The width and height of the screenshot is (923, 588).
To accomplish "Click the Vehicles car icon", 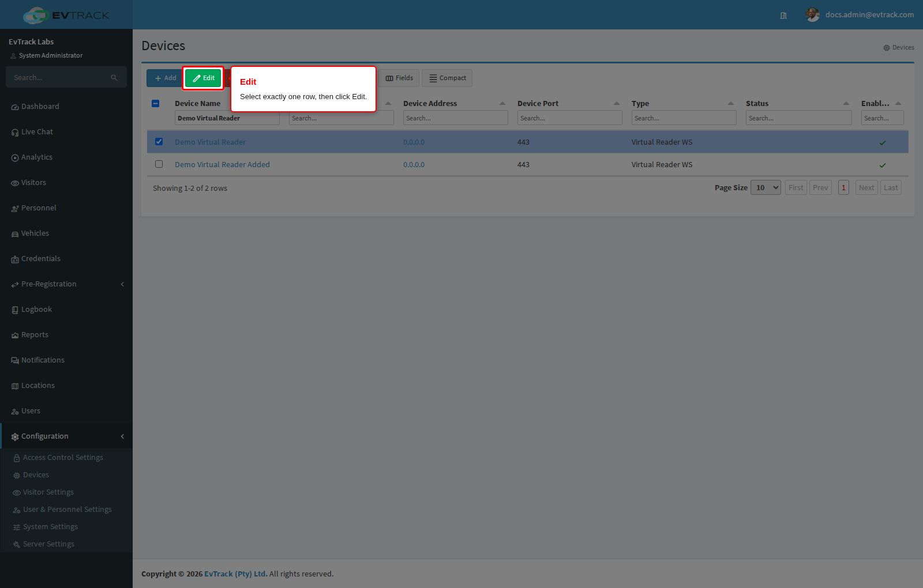I will (x=15, y=234).
